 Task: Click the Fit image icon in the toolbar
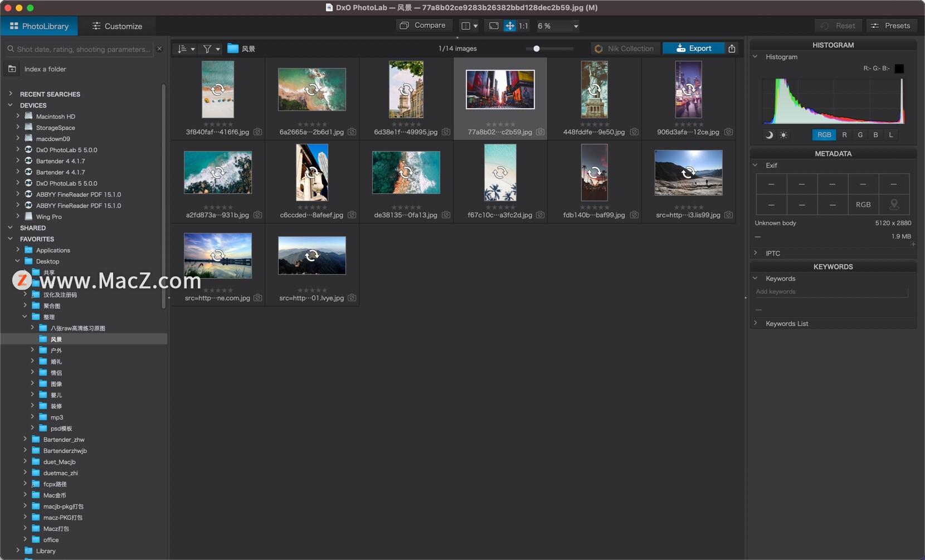point(494,26)
